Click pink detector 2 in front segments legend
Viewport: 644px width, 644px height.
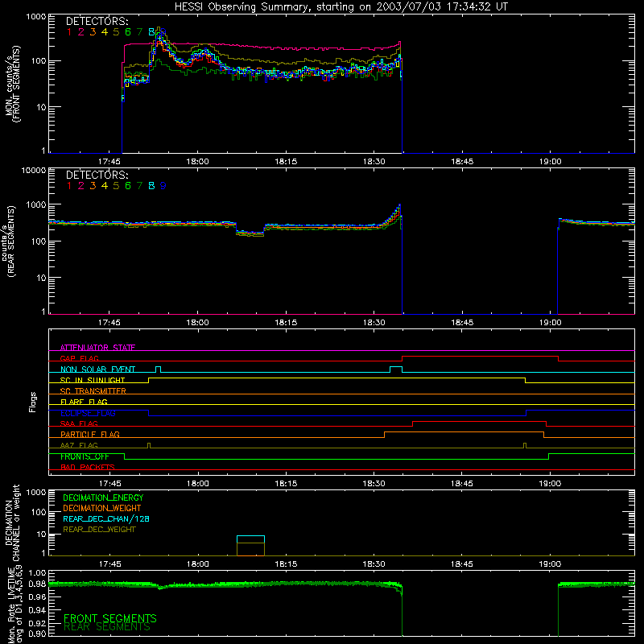81,32
